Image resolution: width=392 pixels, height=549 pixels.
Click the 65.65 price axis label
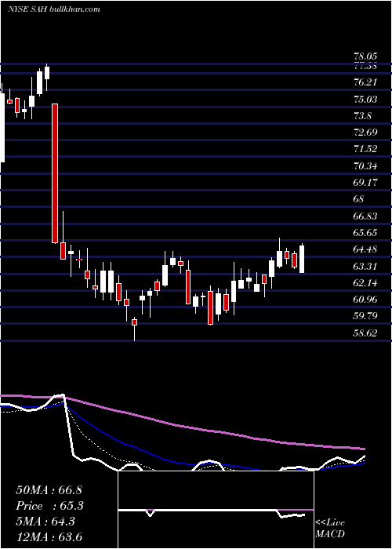[x=365, y=232]
